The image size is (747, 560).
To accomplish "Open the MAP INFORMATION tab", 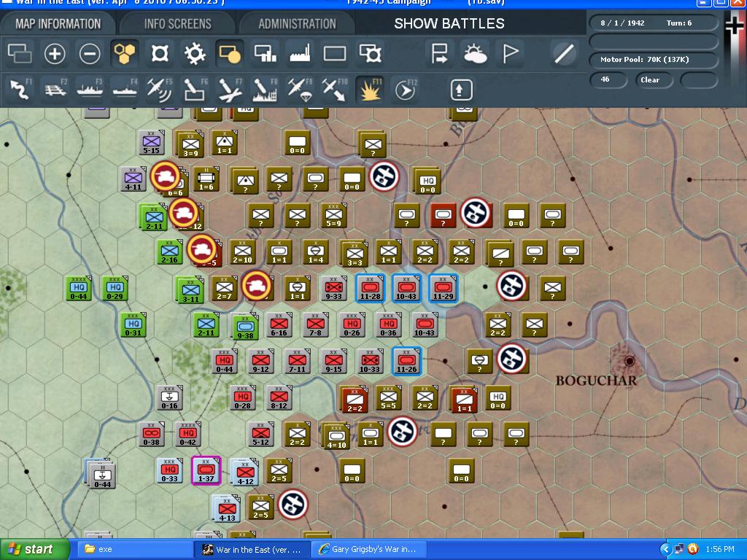I will point(58,23).
